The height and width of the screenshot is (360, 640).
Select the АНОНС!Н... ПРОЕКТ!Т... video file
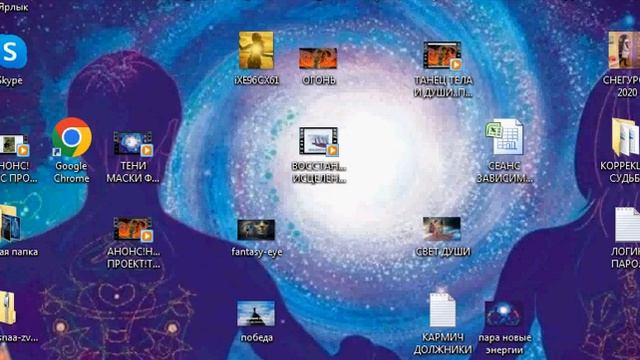tap(133, 229)
